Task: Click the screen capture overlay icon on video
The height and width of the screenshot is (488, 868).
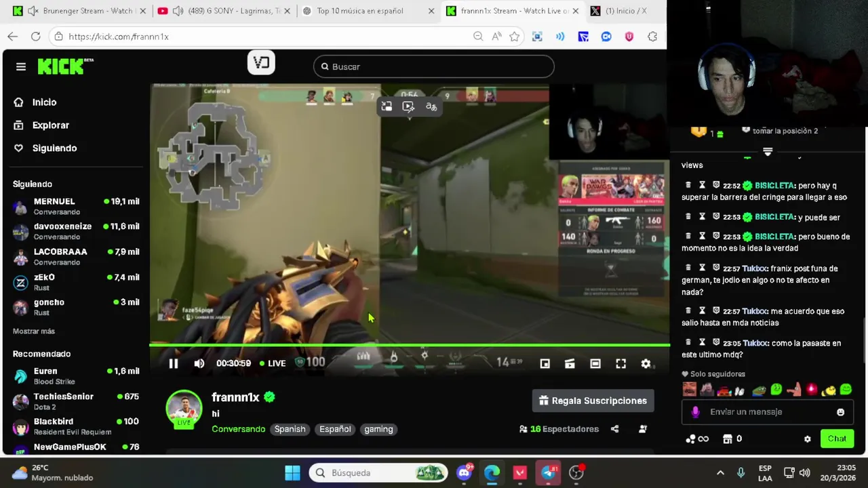Action: (408, 107)
